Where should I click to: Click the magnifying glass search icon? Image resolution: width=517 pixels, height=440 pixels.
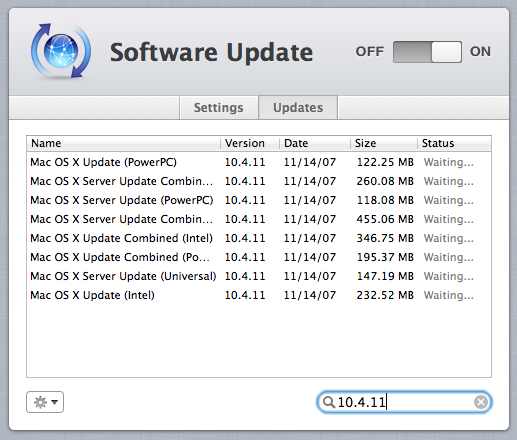[x=329, y=402]
